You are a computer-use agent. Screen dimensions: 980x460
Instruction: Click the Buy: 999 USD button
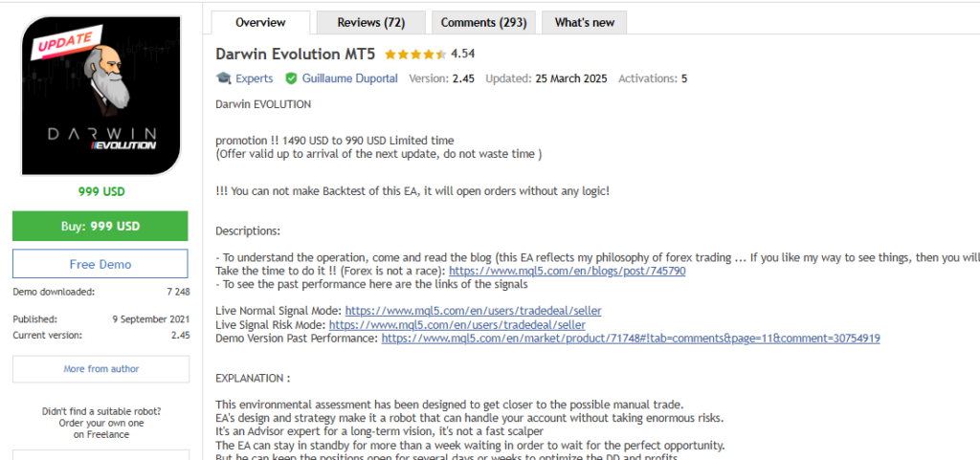100,226
